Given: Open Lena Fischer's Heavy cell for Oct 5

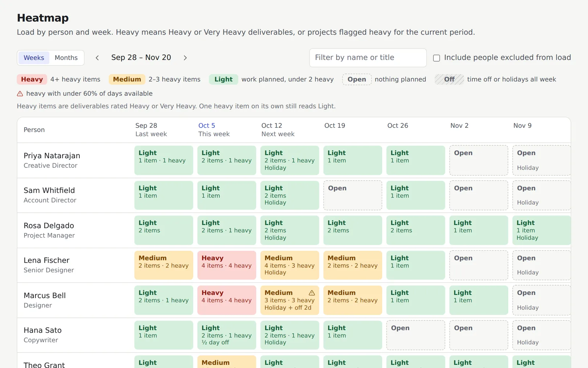Looking at the screenshot, I should point(227,265).
